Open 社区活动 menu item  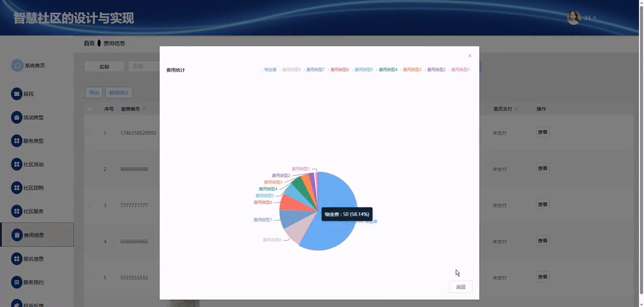[33, 164]
